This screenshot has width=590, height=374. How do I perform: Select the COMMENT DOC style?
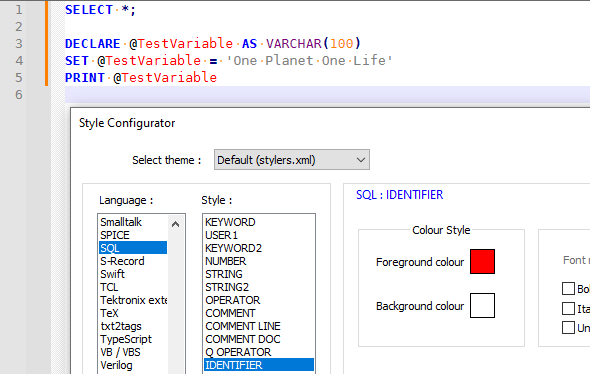(259, 339)
